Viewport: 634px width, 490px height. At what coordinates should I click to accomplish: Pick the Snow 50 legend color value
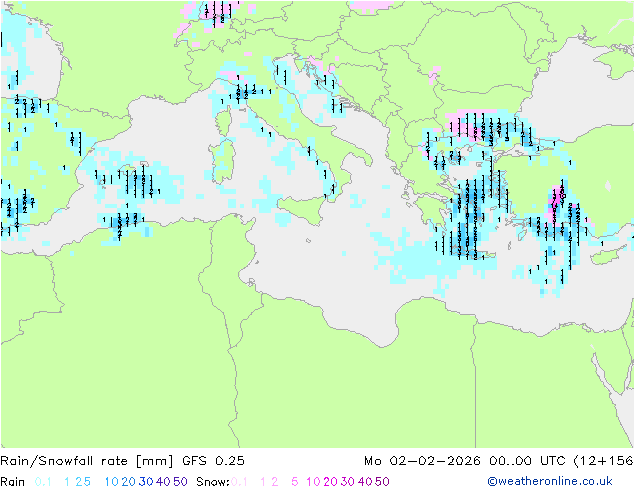click(x=382, y=482)
